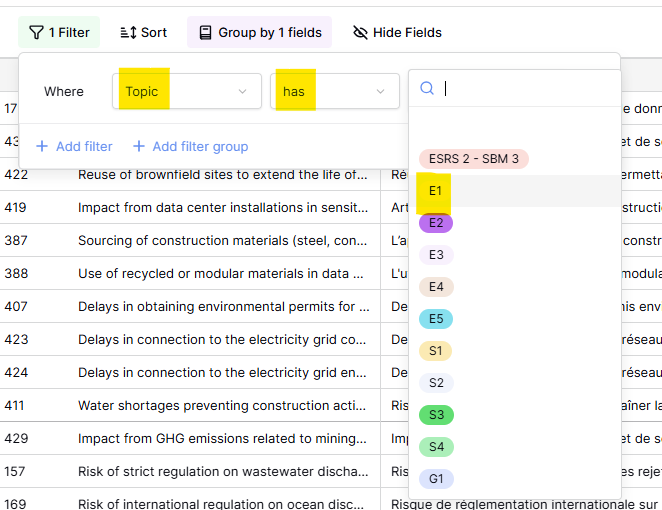Viewport: 662px width, 510px height.
Task: Pick the purple E2 tag
Action: click(436, 223)
